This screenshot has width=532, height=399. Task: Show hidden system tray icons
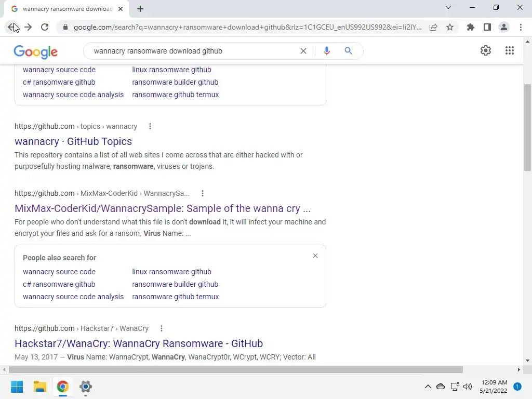(x=428, y=387)
